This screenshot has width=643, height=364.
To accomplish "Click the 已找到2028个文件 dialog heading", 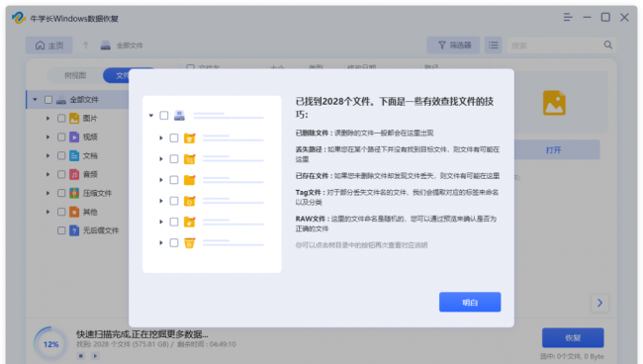I will coord(394,108).
